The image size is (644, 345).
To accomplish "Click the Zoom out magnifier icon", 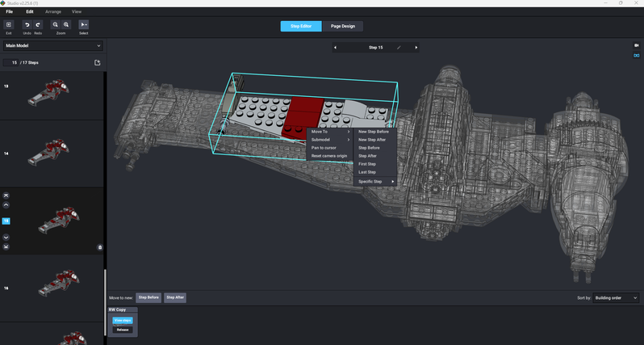I will pyautogui.click(x=56, y=25).
